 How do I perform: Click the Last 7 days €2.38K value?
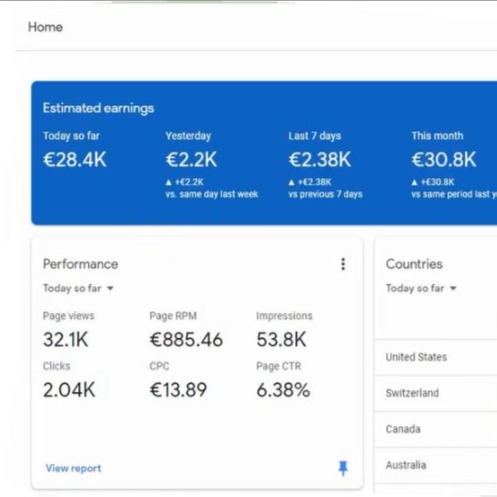320,159
